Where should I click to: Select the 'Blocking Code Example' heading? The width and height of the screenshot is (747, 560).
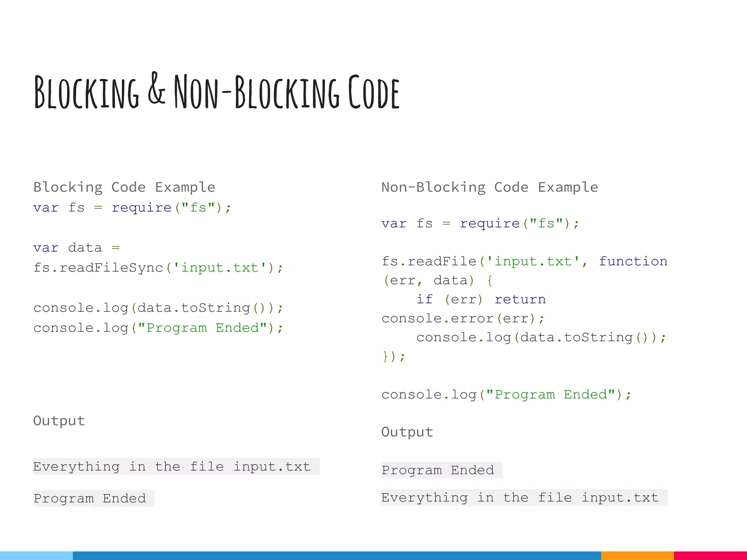pyautogui.click(x=124, y=187)
